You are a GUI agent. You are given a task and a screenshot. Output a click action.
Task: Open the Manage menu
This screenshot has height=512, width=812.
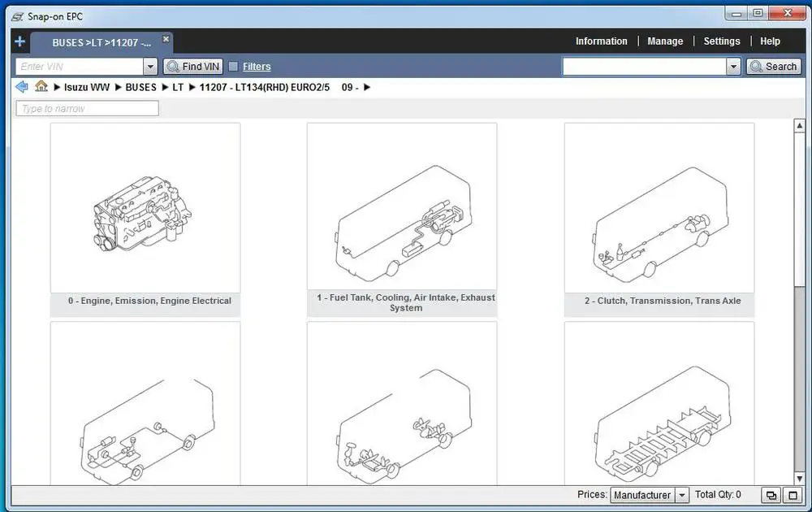click(665, 41)
